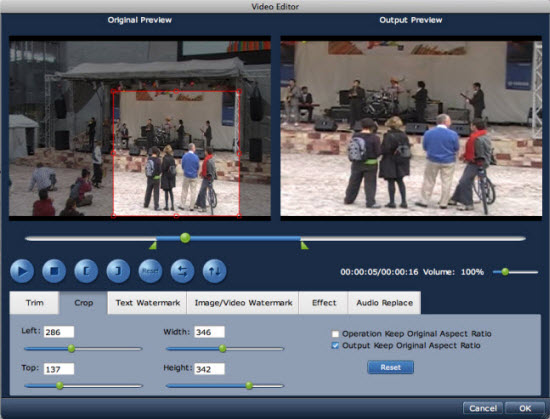Viewport: 550px width, 419px height.
Task: Click the bottom-right crop frame handle
Action: pos(239,216)
